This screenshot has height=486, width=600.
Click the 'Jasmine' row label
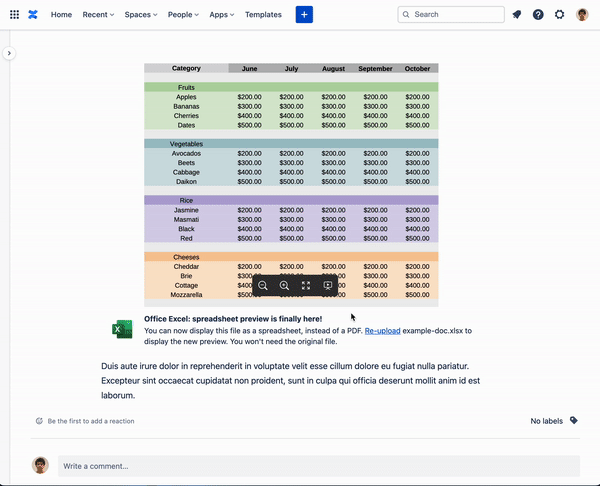coord(186,210)
